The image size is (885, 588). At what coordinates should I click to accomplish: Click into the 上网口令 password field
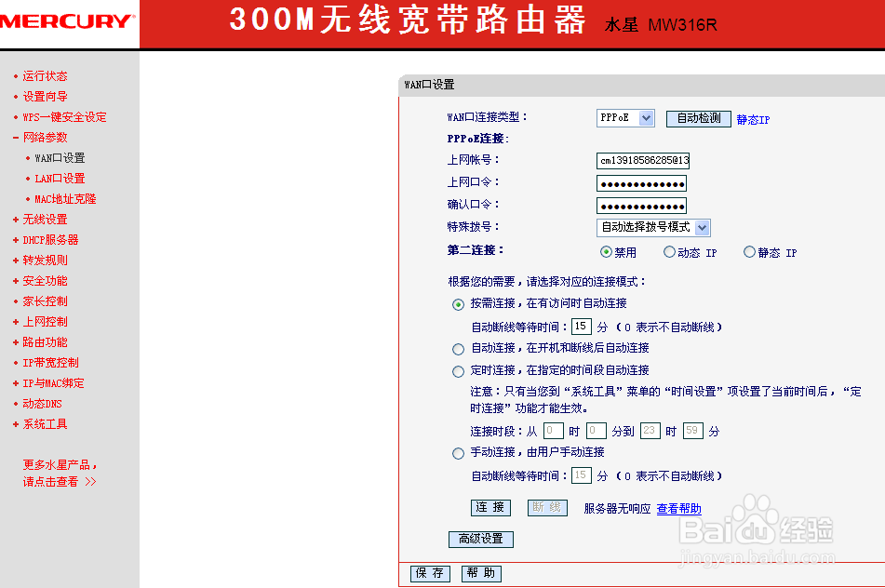click(x=642, y=183)
